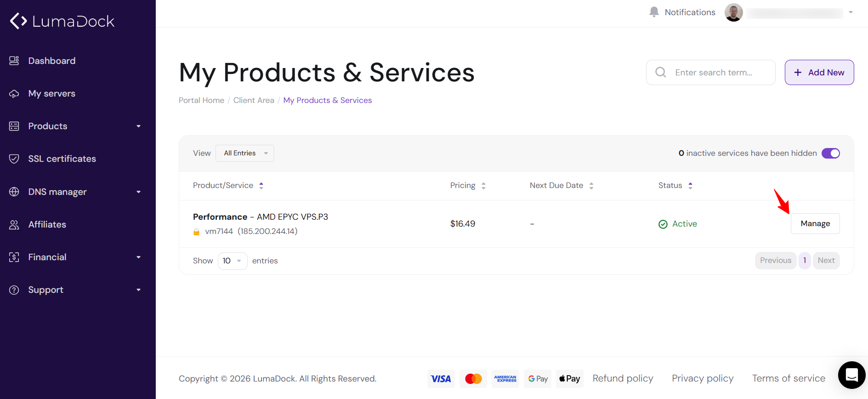Click the orange lock icon beside vm7144
This screenshot has width=868, height=399.
pos(197,232)
